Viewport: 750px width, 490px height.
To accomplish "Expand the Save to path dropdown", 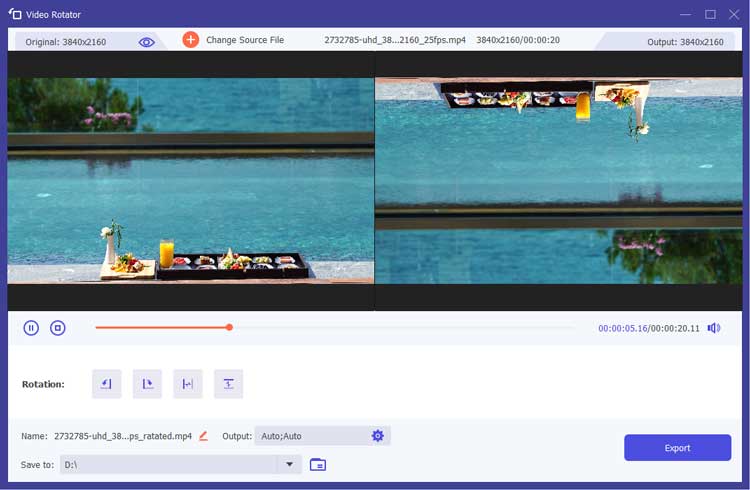I will coord(289,464).
